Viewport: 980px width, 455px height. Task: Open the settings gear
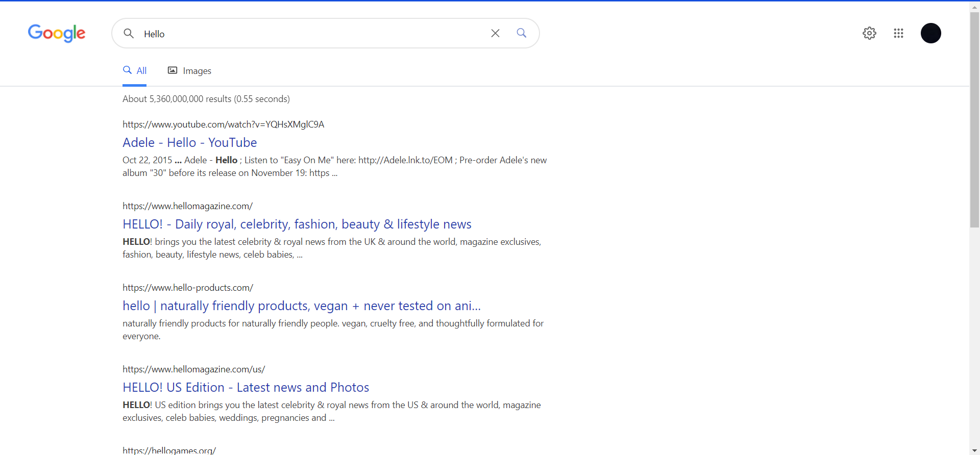869,33
